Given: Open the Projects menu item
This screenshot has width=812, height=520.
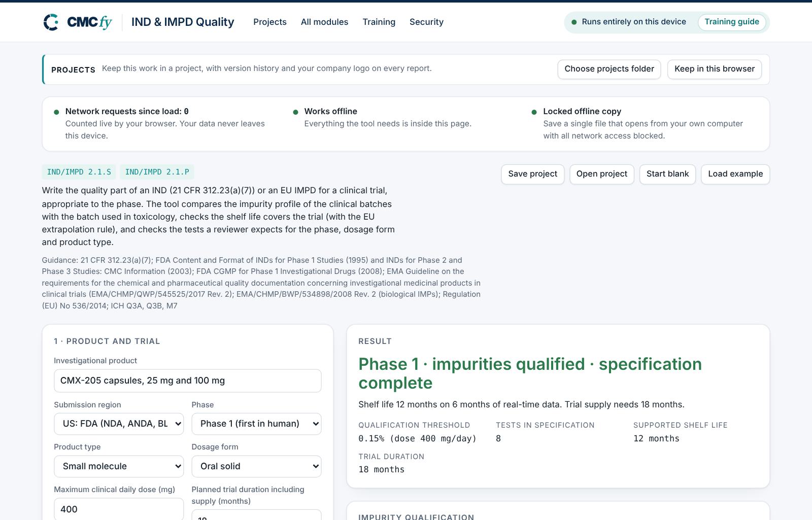Looking at the screenshot, I should click(x=270, y=22).
